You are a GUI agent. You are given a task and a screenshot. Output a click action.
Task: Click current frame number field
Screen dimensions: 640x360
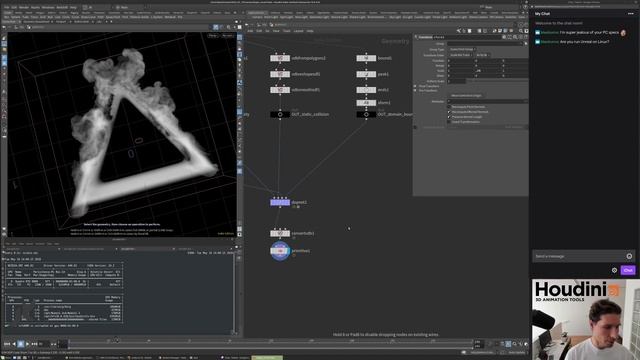[44, 344]
